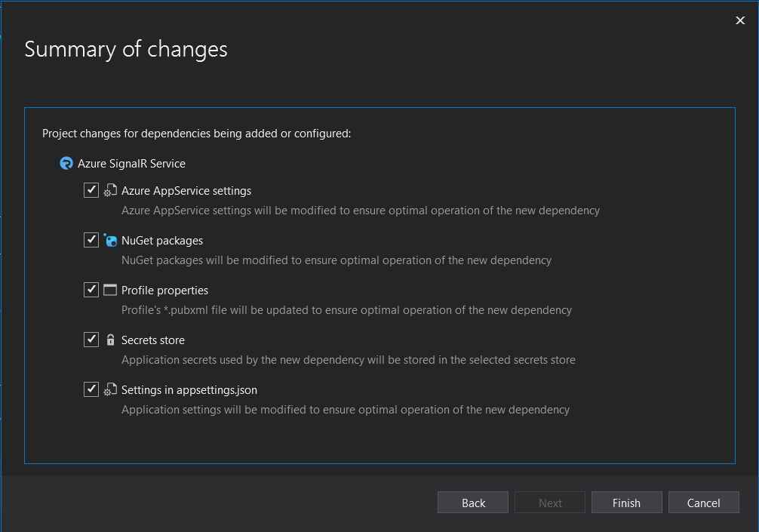Toggle the Settings in appsettings.json checkbox

(91, 389)
